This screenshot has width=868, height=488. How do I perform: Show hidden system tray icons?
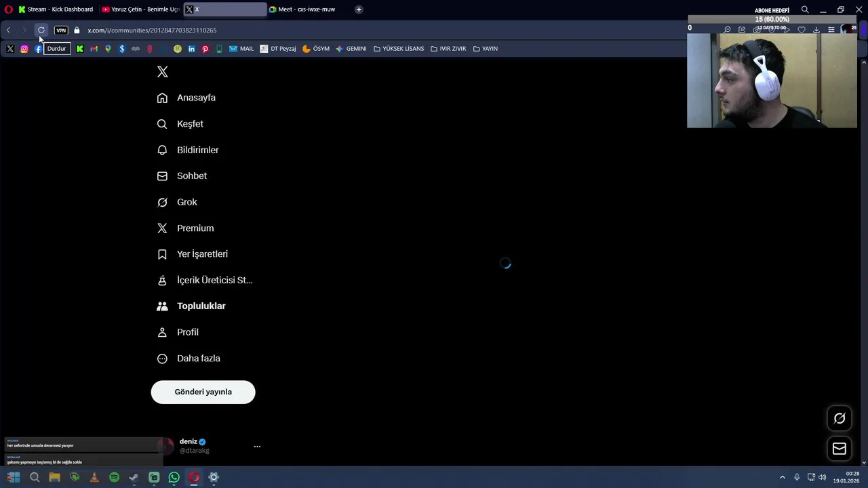[x=782, y=478]
